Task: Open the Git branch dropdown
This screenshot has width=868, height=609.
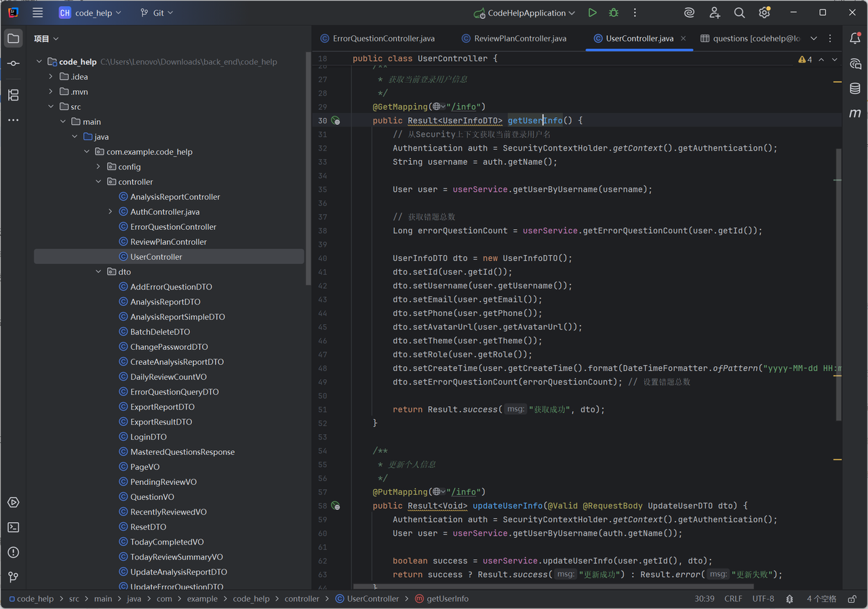Action: click(157, 13)
